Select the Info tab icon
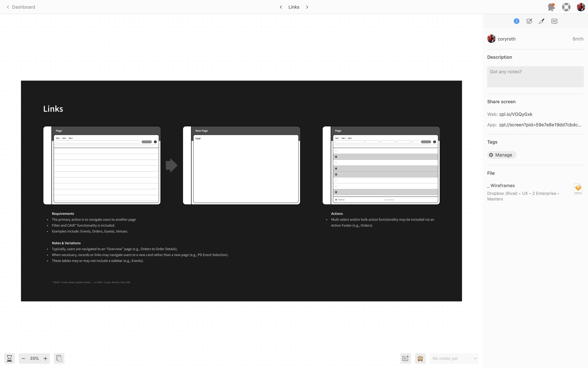 click(x=516, y=21)
